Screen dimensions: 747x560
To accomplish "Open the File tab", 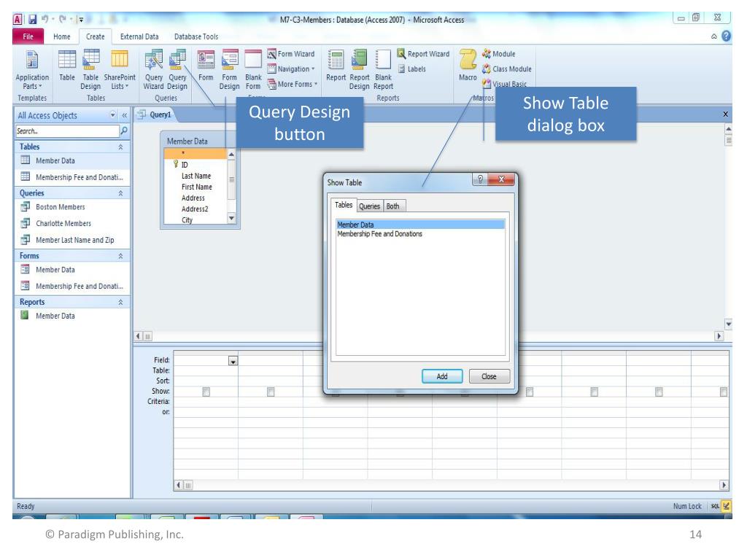I will click(x=28, y=36).
